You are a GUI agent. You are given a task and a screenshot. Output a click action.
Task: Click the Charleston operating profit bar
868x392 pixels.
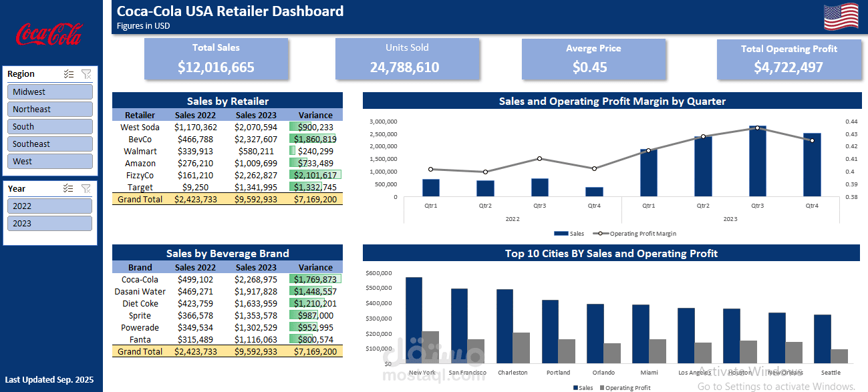pos(521,348)
